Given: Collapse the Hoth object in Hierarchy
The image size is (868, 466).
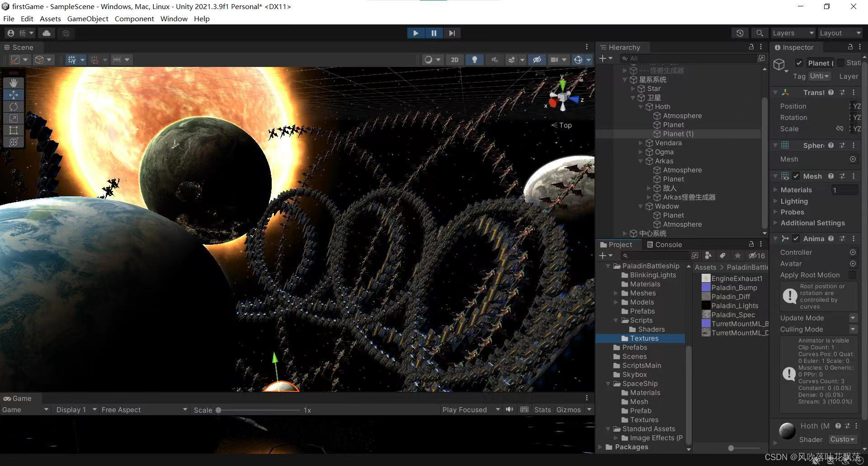Looking at the screenshot, I should pos(641,107).
